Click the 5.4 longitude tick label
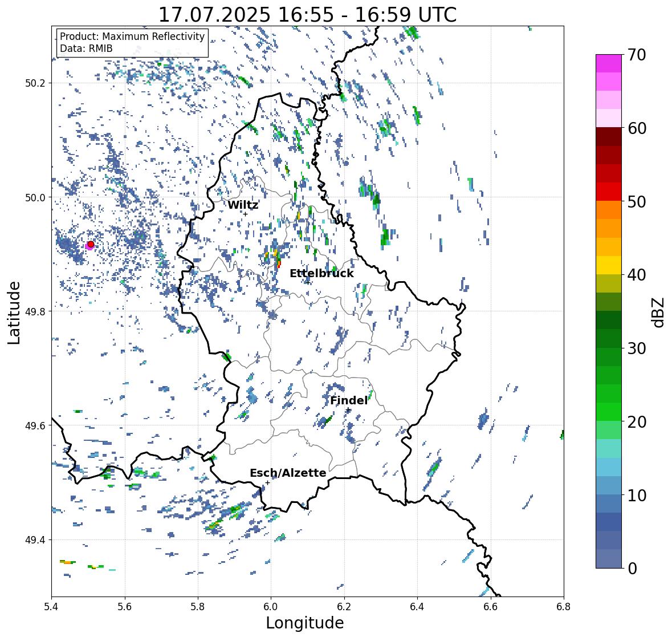672x637 pixels. point(51,607)
